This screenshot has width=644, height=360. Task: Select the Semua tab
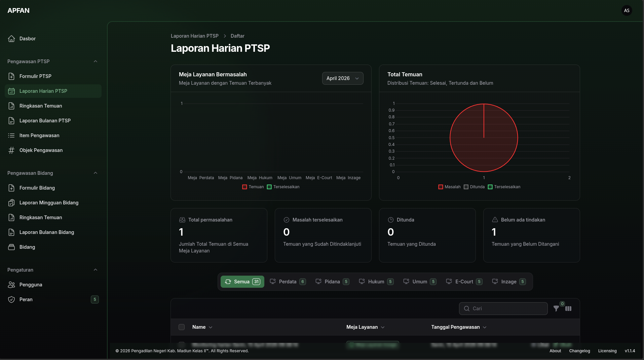point(242,282)
